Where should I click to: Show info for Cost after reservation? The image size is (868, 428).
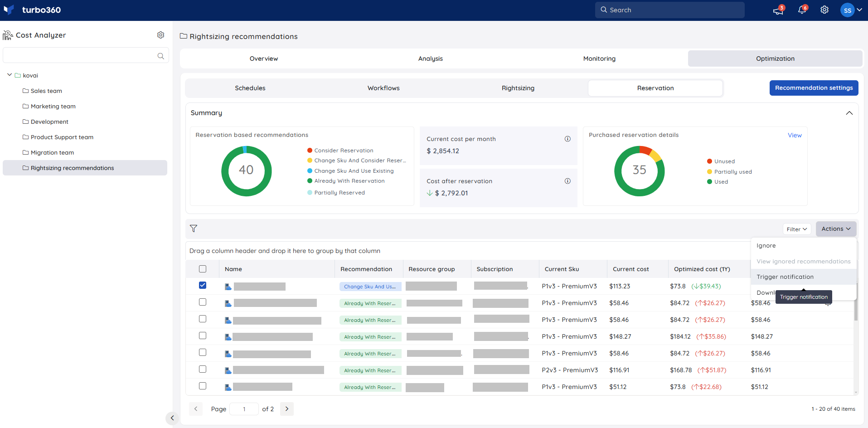pyautogui.click(x=567, y=181)
